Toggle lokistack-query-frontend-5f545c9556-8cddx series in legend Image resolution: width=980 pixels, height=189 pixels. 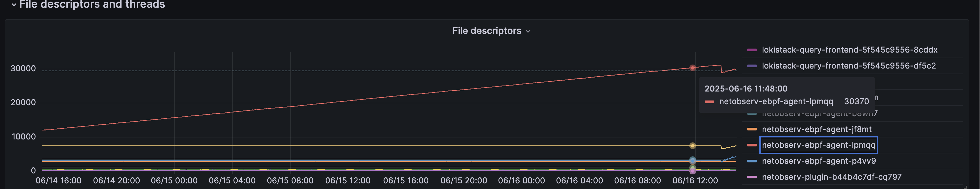[x=850, y=50]
